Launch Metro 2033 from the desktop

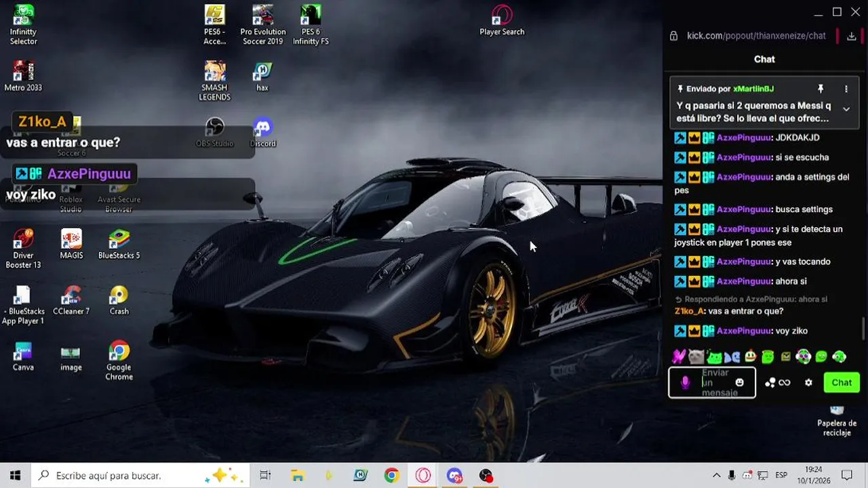24,76
